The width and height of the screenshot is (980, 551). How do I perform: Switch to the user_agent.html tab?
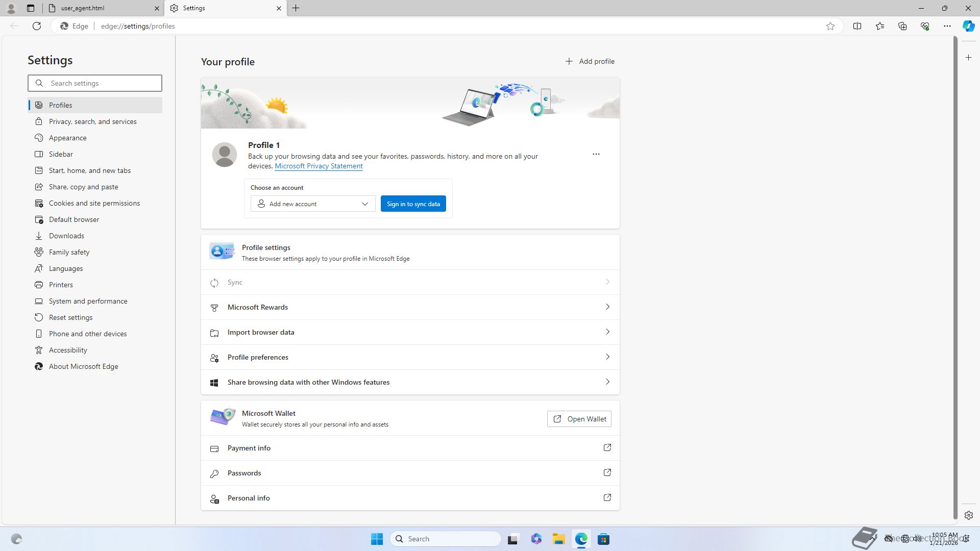tap(102, 8)
